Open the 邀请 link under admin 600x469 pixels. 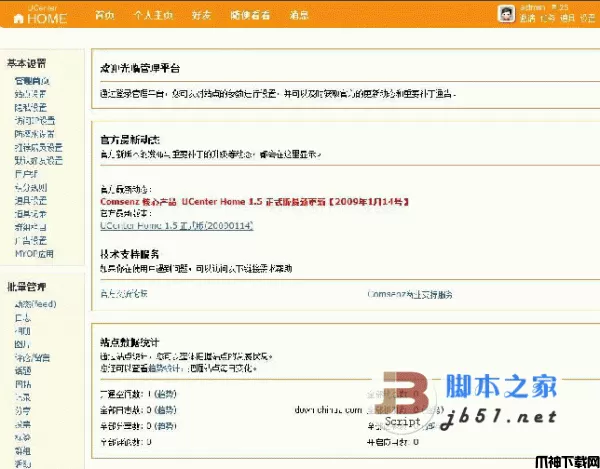click(x=527, y=18)
